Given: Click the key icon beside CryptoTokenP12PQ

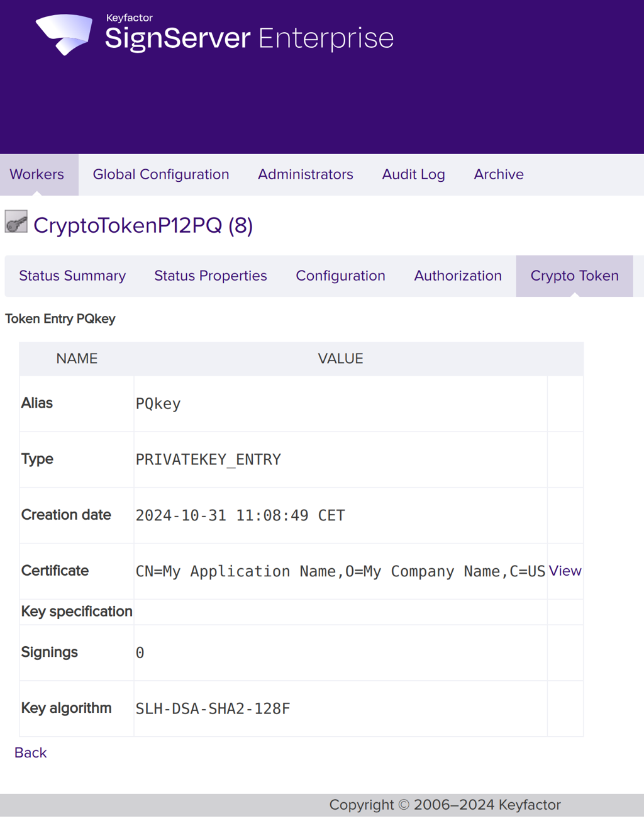Looking at the screenshot, I should tap(16, 222).
